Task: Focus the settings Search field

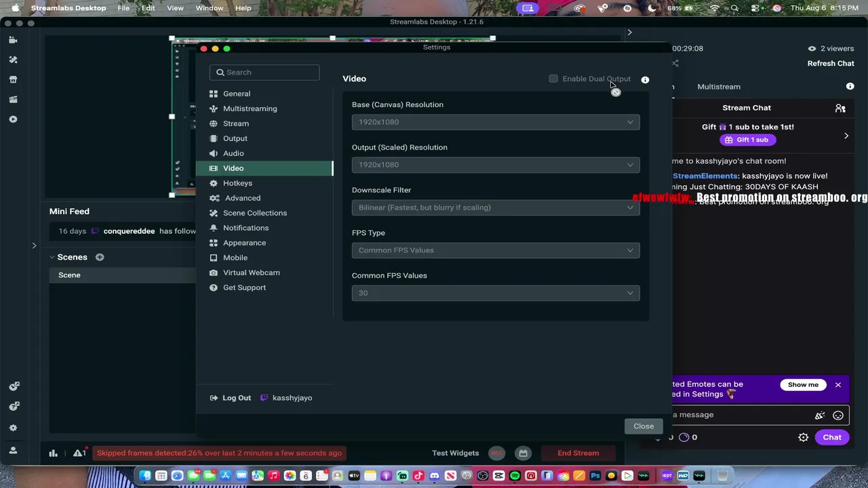Action: point(264,73)
